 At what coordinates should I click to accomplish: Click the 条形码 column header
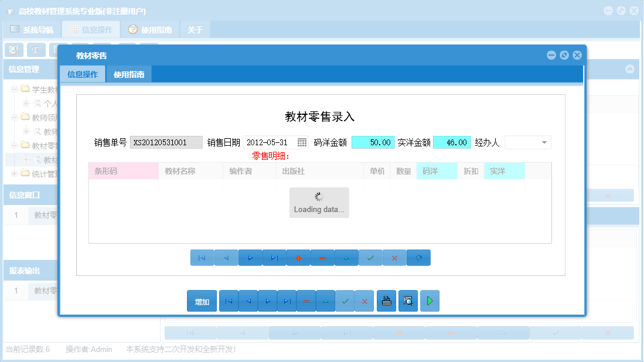pos(123,170)
